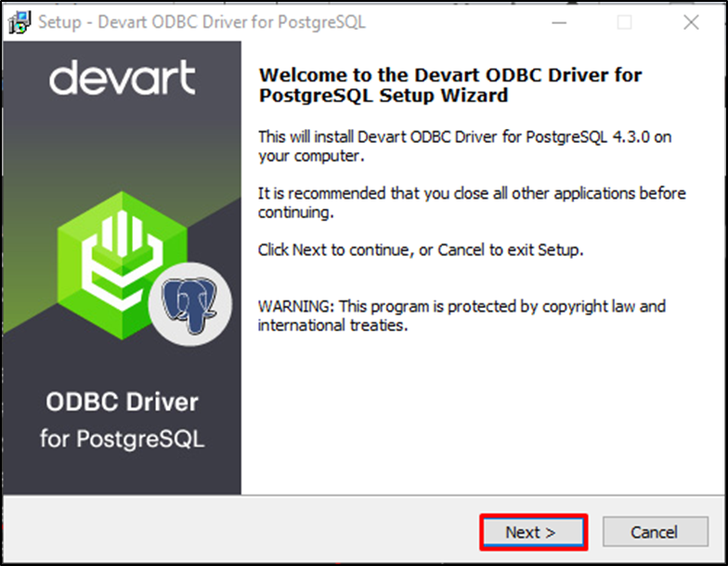
Task: Click the WARNING copyright notice text
Action: pyautogui.click(x=461, y=315)
